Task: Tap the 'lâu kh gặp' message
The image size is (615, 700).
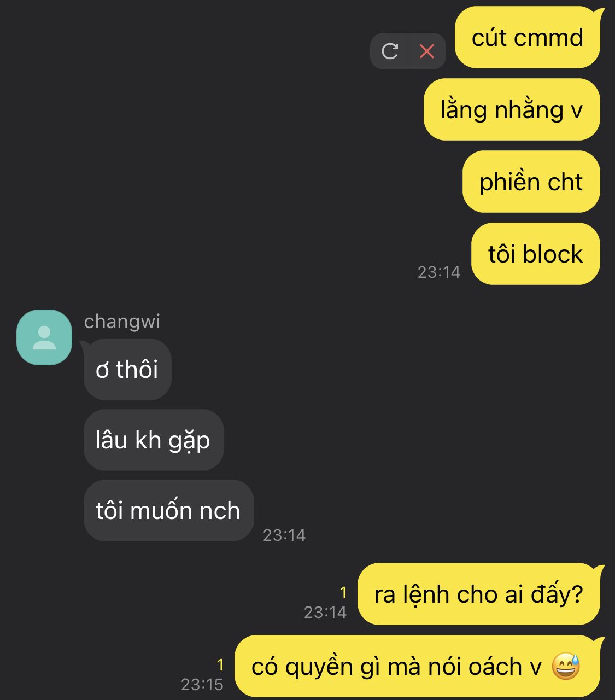Action: 154,440
